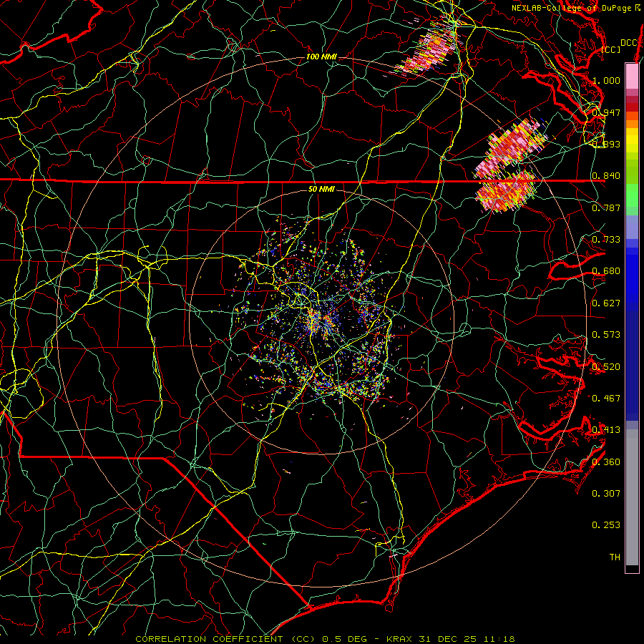Screen dimensions: 644x644
Task: Click the TH label on the legend
Action: point(615,557)
